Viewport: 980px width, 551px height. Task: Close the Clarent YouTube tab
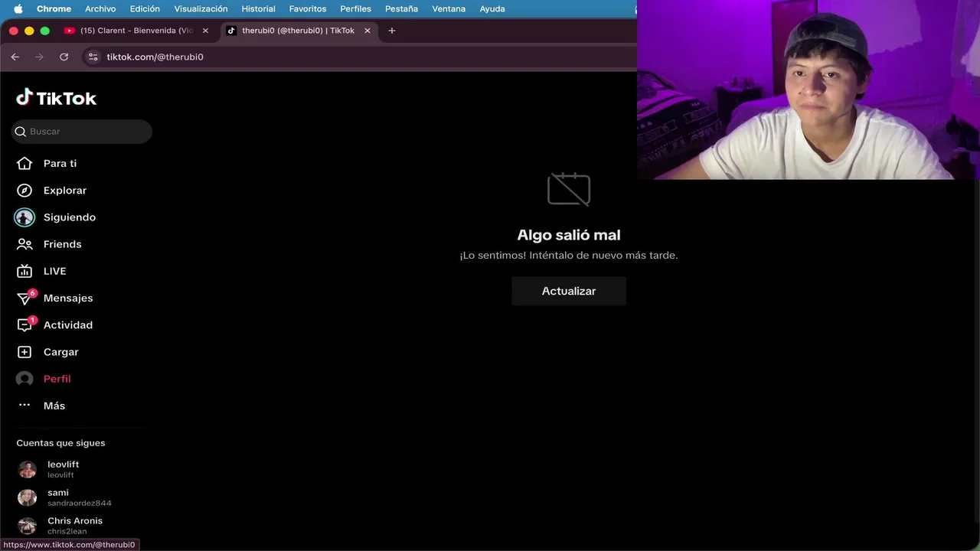tap(205, 31)
